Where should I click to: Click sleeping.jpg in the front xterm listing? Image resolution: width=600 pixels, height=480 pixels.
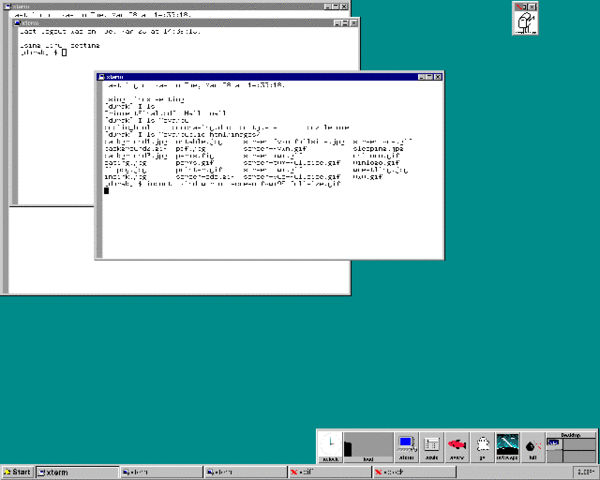[378, 149]
